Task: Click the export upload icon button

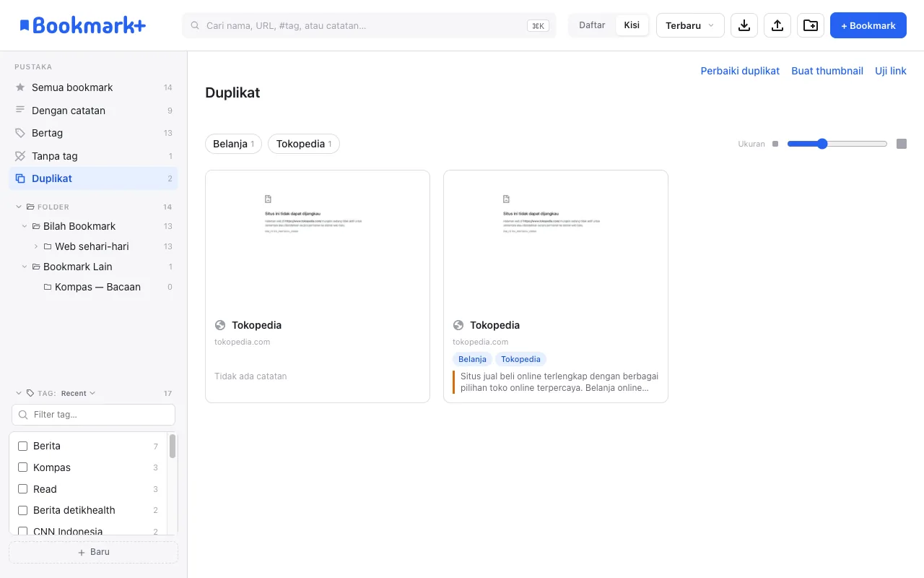Action: coord(777,25)
